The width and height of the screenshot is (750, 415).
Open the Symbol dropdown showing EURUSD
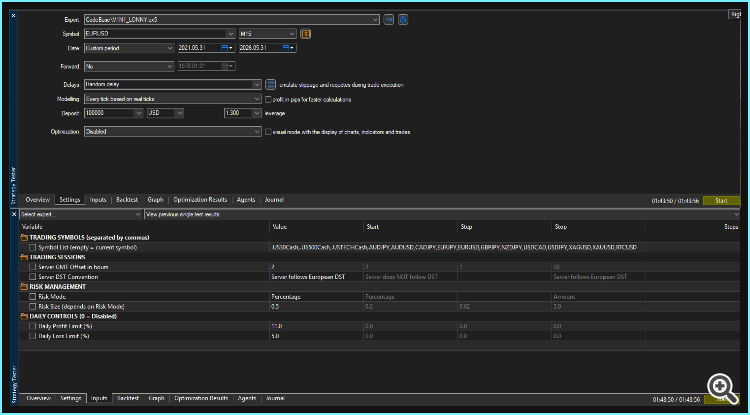[x=159, y=33]
